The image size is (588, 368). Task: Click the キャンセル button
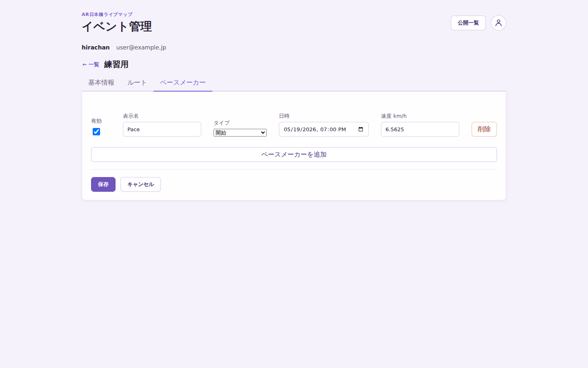pos(140,184)
